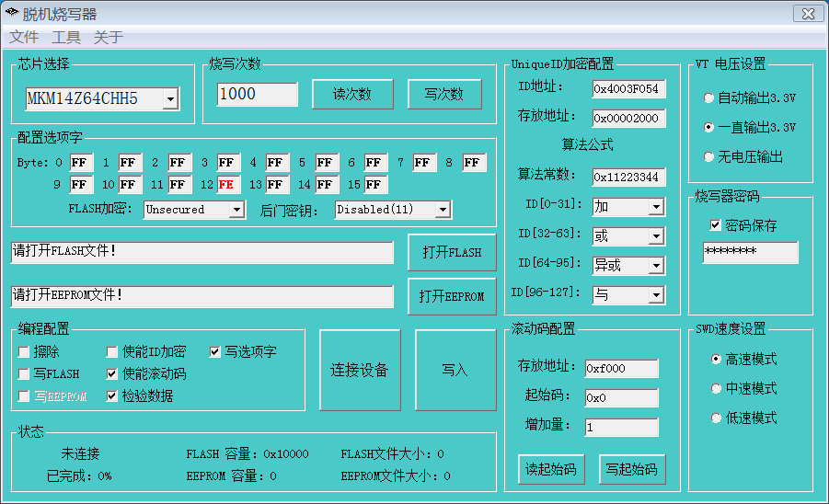The width and height of the screenshot is (829, 504).
Task: Edit the 增加量 field
Action: [621, 428]
